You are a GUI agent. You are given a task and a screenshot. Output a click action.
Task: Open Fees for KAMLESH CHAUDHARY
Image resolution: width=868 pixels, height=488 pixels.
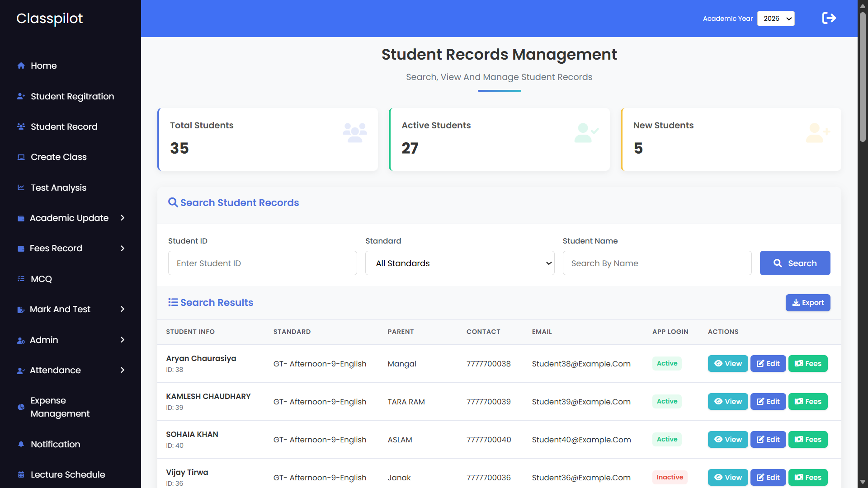pos(808,402)
